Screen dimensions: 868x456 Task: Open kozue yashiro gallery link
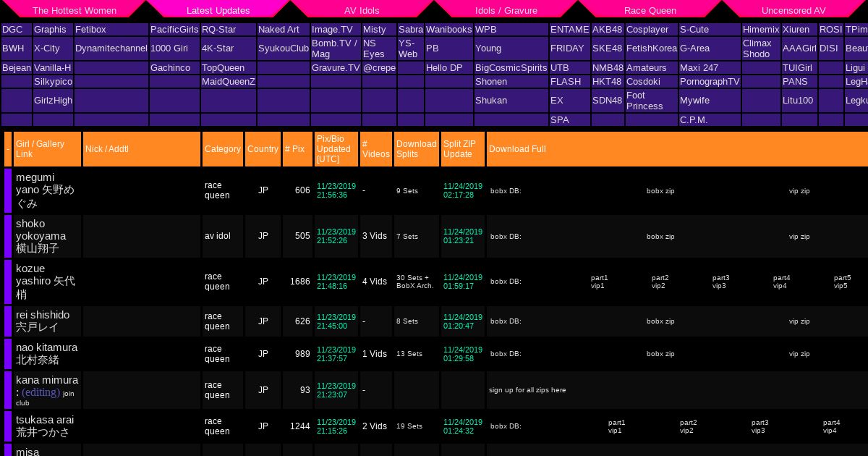click(x=46, y=281)
